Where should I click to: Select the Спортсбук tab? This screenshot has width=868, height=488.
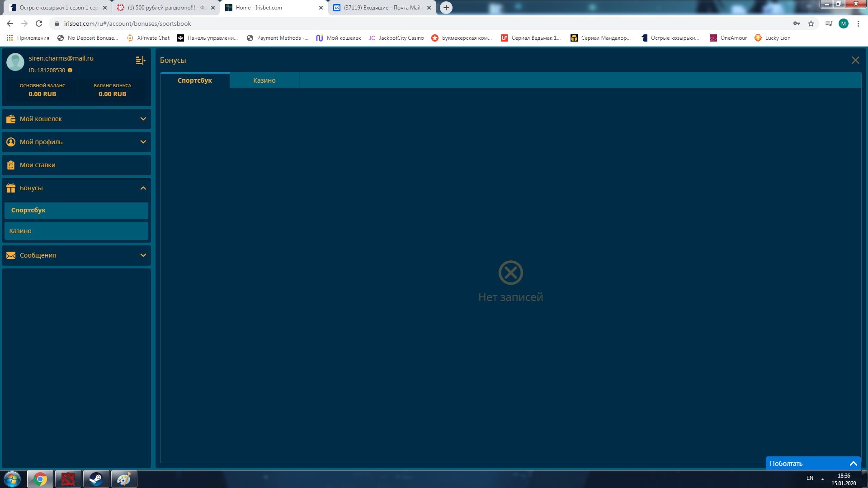(x=195, y=80)
